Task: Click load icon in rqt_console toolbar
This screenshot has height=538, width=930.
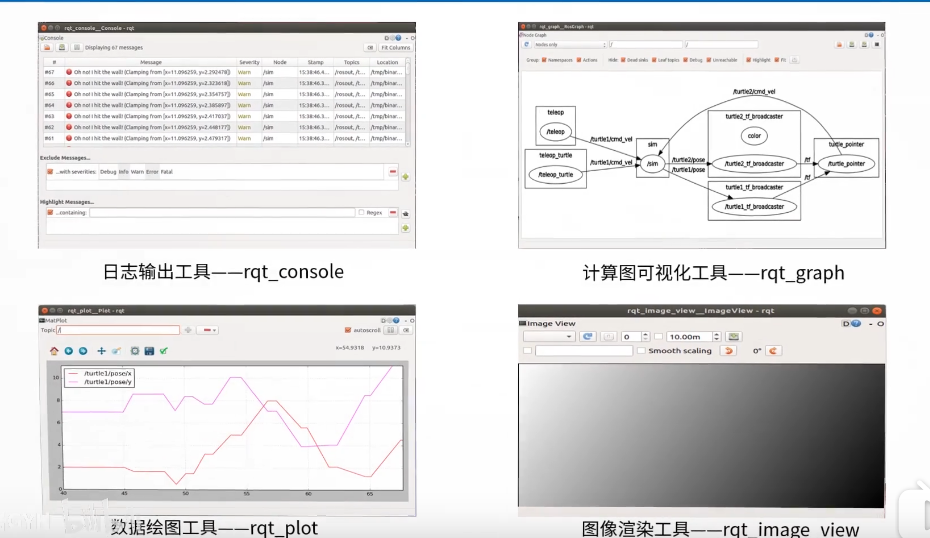Action: point(47,47)
